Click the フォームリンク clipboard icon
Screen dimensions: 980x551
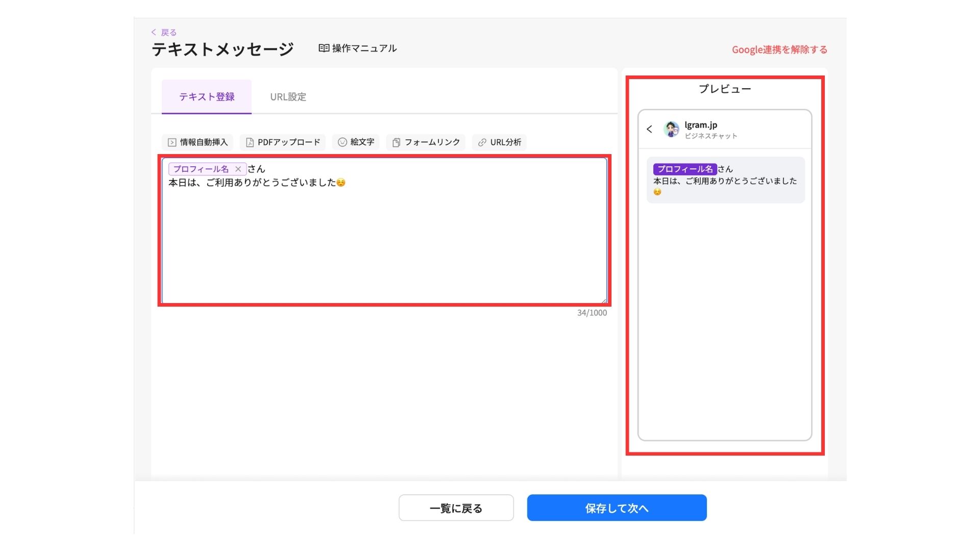click(396, 142)
